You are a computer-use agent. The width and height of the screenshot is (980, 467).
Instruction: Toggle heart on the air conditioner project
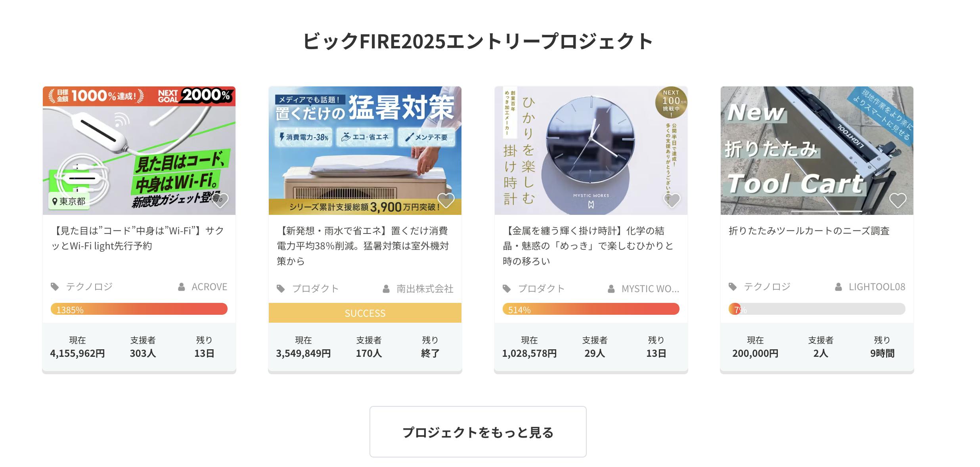[x=446, y=200]
